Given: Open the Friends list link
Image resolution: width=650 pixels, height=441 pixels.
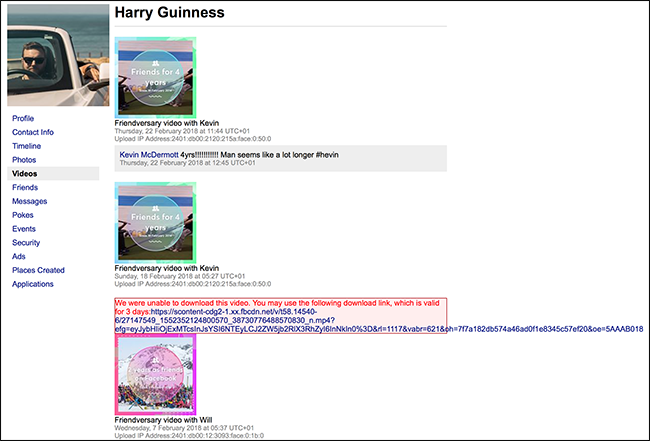Looking at the screenshot, I should click(25, 187).
